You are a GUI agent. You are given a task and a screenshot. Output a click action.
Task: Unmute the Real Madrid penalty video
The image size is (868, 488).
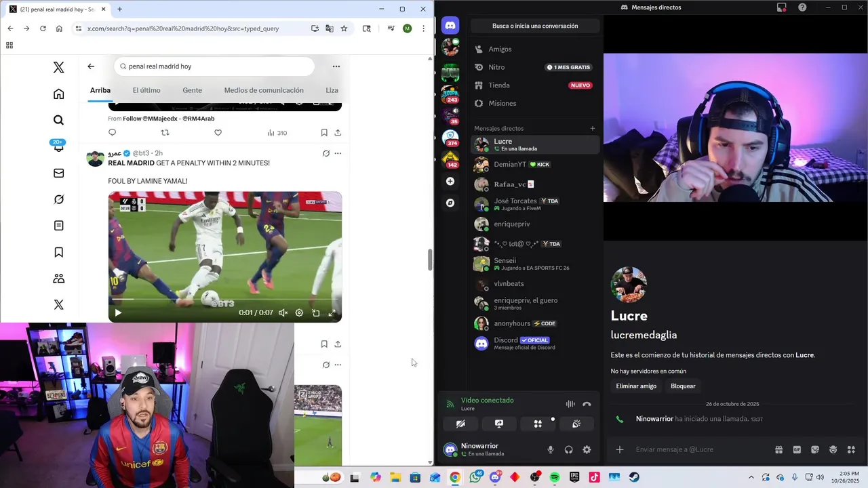click(x=283, y=313)
